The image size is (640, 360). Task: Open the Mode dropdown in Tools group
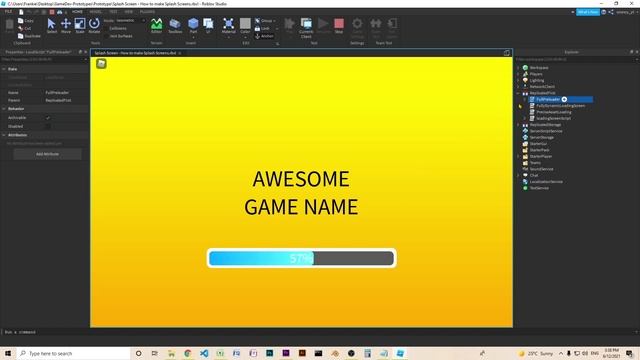tap(130, 20)
